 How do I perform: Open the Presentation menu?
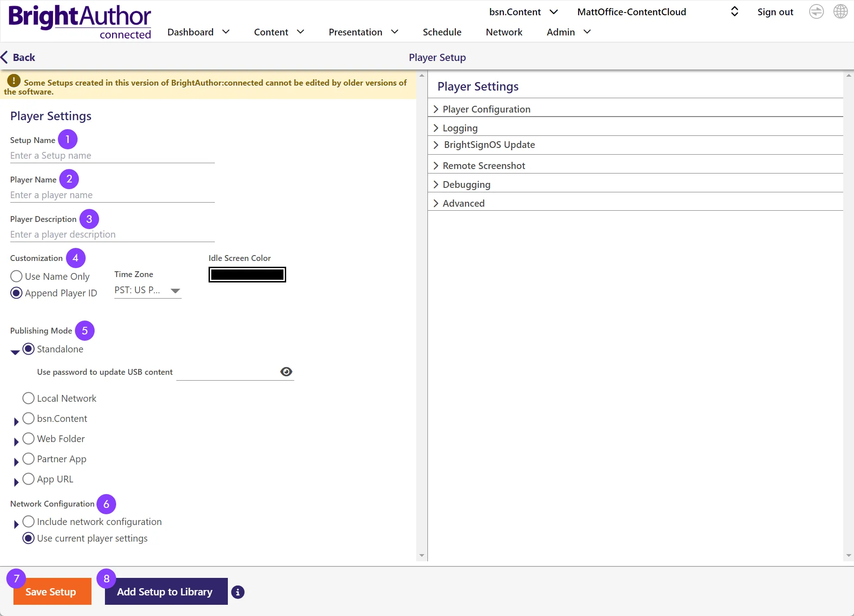(x=363, y=32)
